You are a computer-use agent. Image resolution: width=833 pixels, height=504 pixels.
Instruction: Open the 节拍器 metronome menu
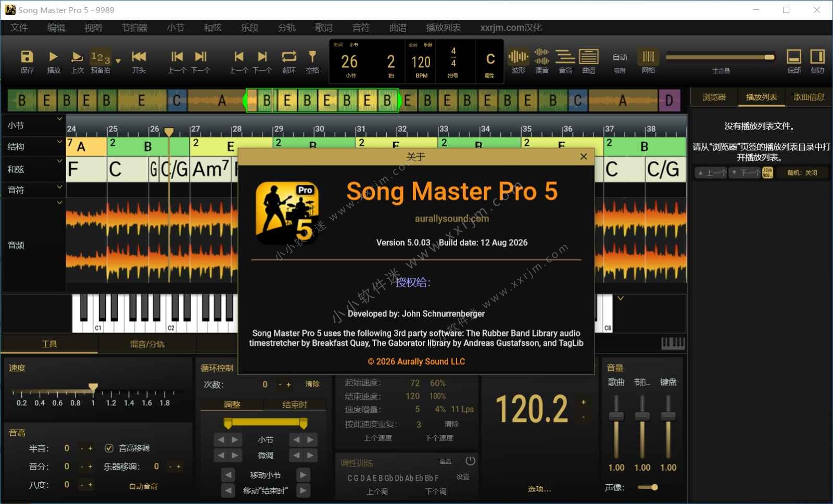click(x=134, y=28)
